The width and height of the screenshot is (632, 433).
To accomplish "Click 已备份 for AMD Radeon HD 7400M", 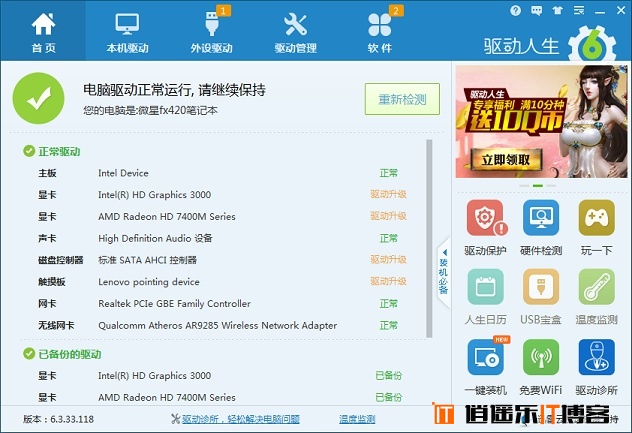I will click(x=389, y=398).
